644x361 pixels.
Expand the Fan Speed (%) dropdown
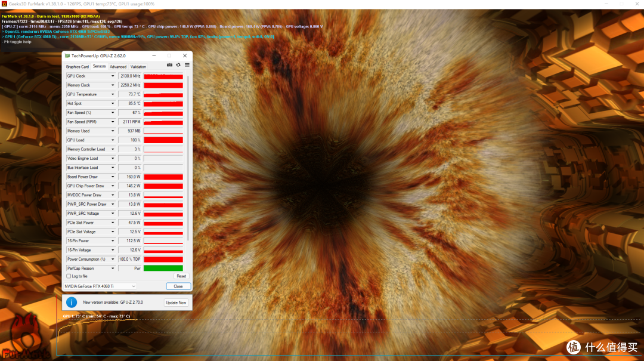pyautogui.click(x=113, y=113)
